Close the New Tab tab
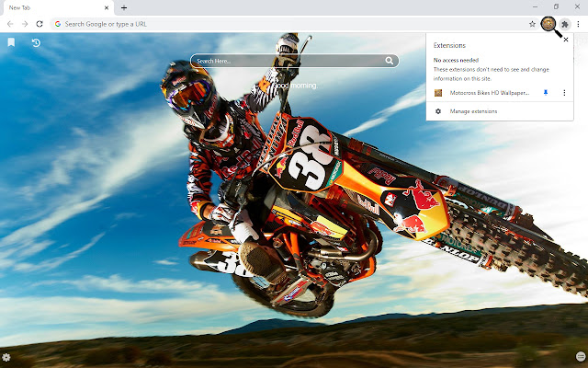Image resolution: width=588 pixels, height=368 pixels. [x=107, y=7]
